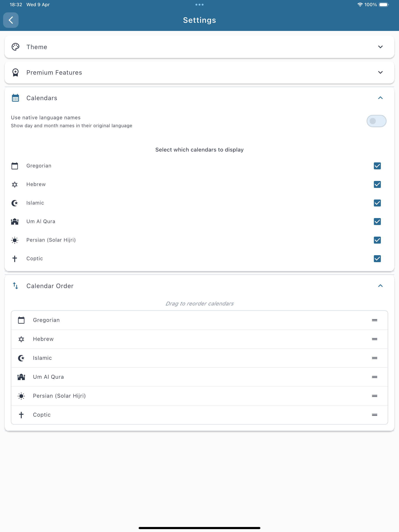
Task: Uncheck the Gregorian calendar checkbox
Action: pos(377,166)
